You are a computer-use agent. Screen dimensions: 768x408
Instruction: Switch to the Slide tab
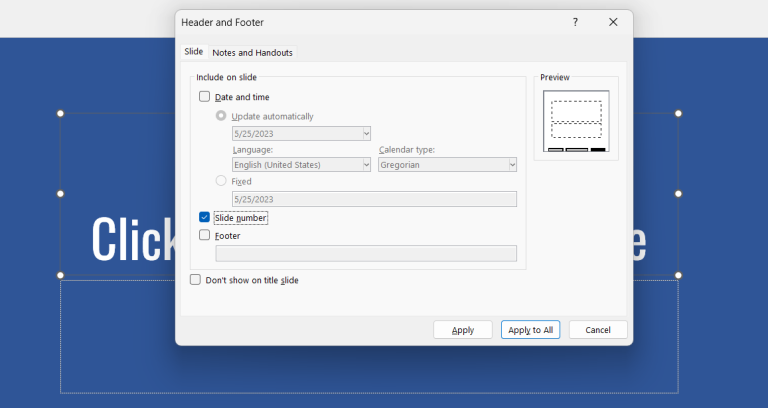pyautogui.click(x=193, y=52)
